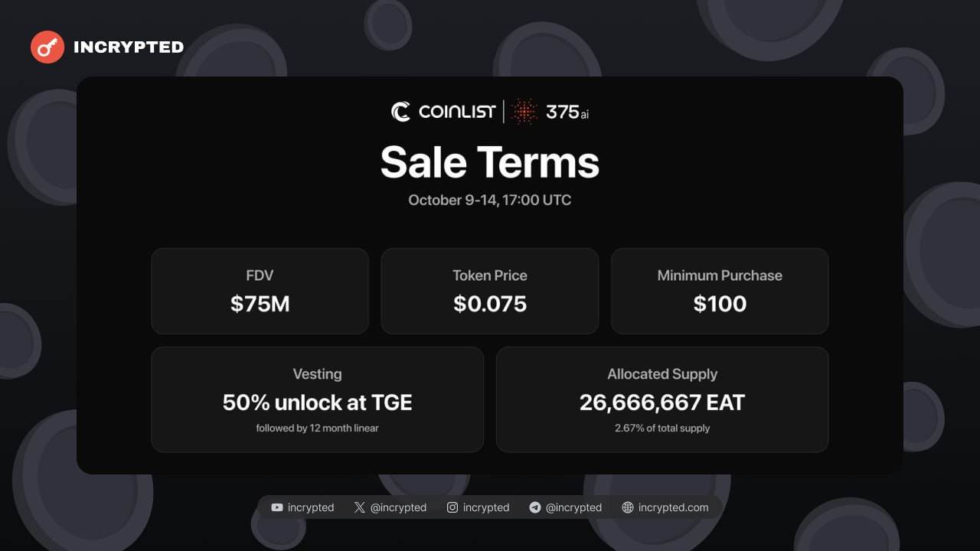Click the CoinList logo icon
The image size is (980, 551).
coord(400,112)
